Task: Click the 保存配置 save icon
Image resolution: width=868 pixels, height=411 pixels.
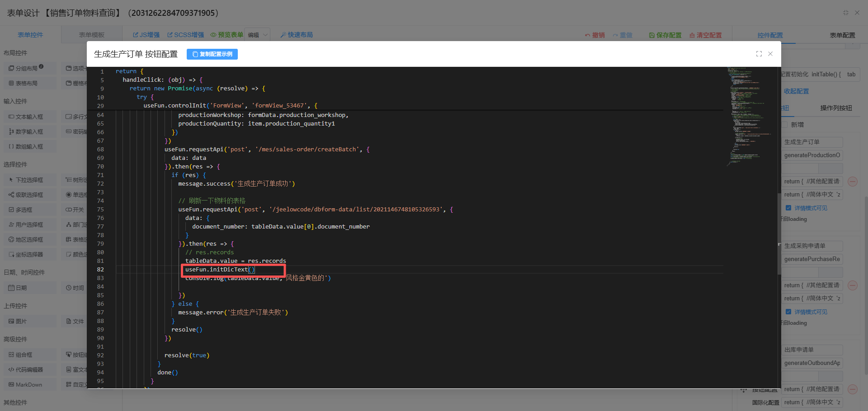Action: tap(651, 35)
